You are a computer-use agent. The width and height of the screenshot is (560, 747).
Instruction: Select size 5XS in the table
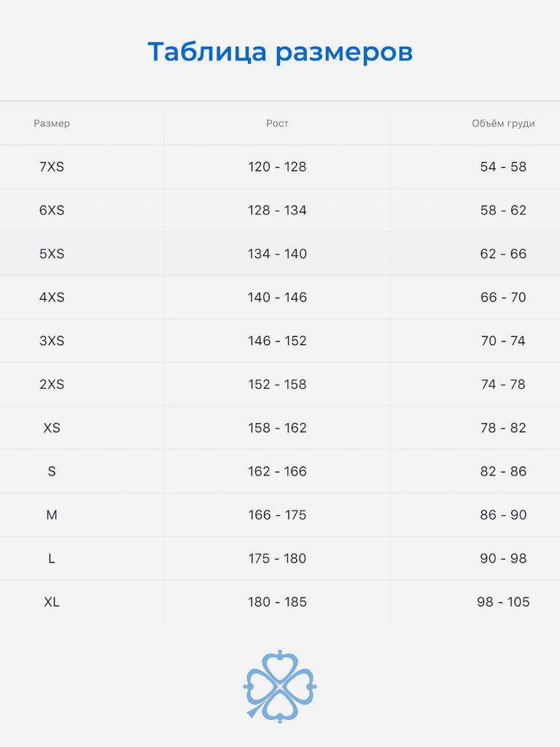52,254
